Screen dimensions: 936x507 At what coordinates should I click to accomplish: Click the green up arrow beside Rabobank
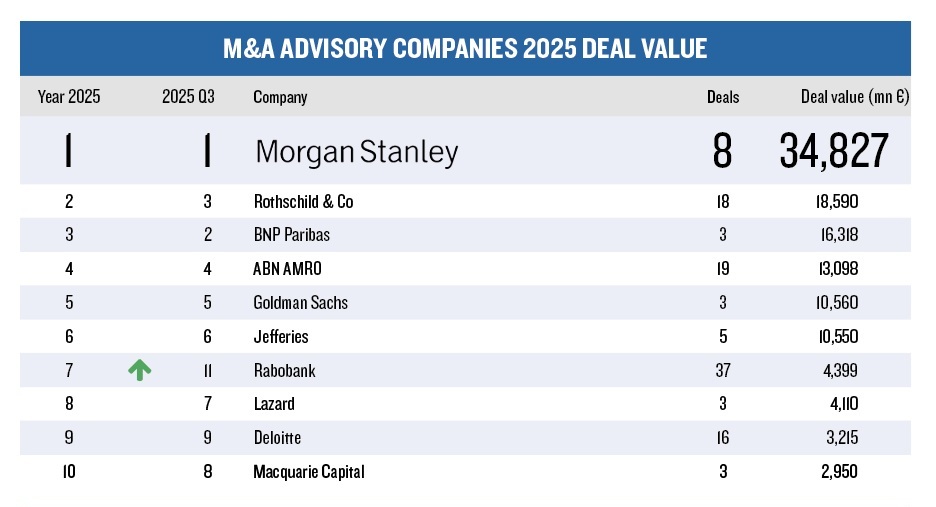[140, 370]
